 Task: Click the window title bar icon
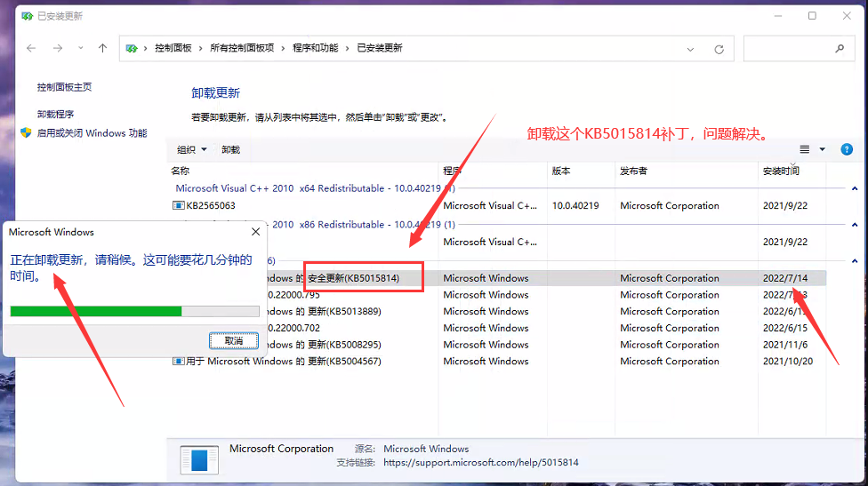[27, 16]
